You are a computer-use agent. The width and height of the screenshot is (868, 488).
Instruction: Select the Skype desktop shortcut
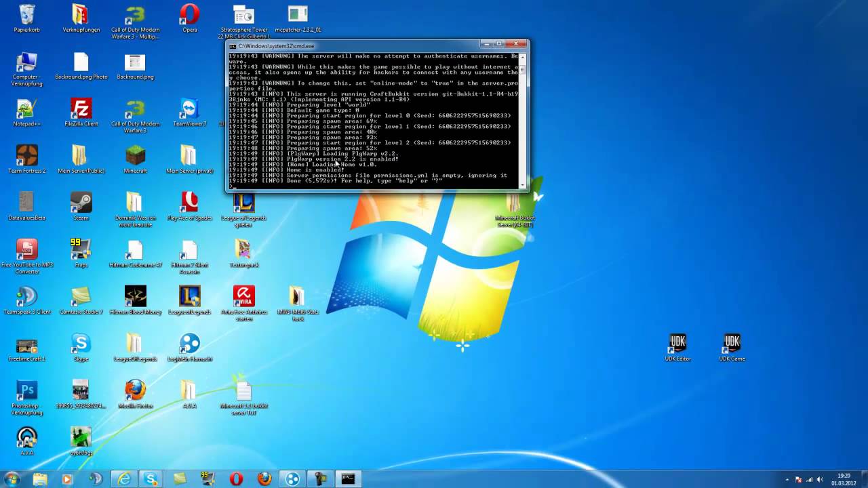pyautogui.click(x=81, y=348)
